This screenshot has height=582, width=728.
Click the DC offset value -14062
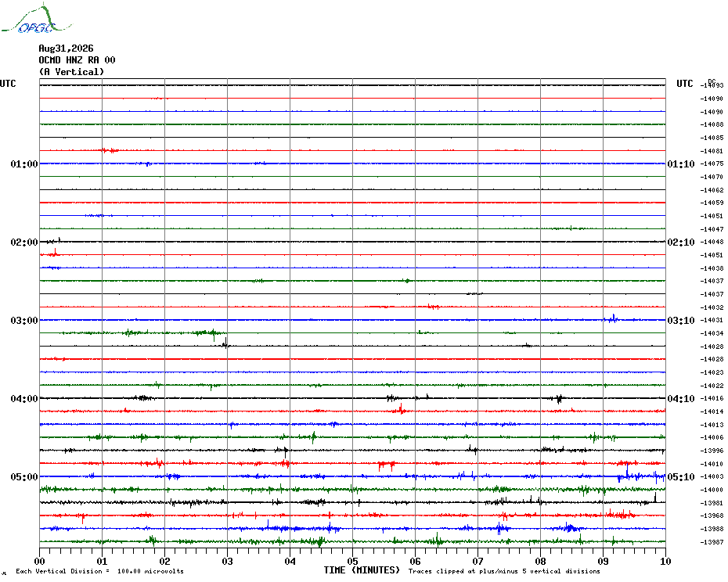(x=712, y=190)
